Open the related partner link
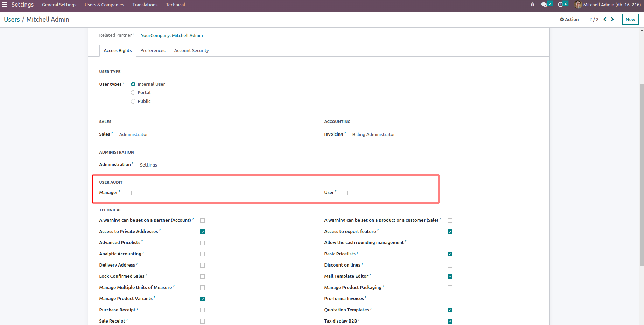This screenshot has width=644, height=325. coord(172,36)
